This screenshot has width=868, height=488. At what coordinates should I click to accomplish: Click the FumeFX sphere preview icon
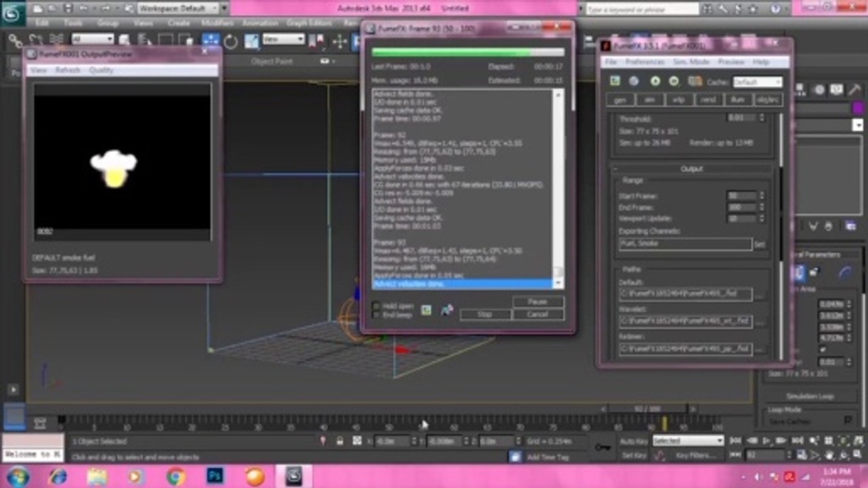[633, 81]
